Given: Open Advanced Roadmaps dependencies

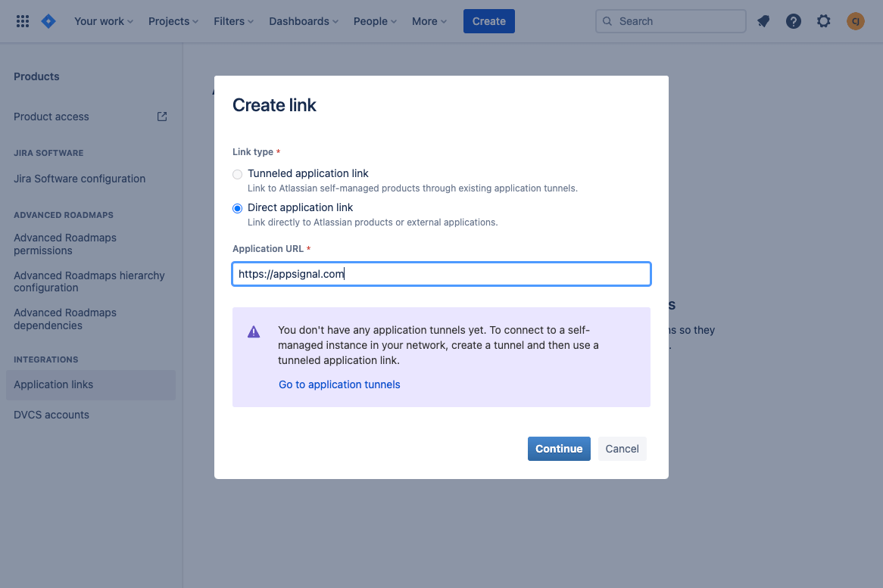Looking at the screenshot, I should tap(65, 319).
